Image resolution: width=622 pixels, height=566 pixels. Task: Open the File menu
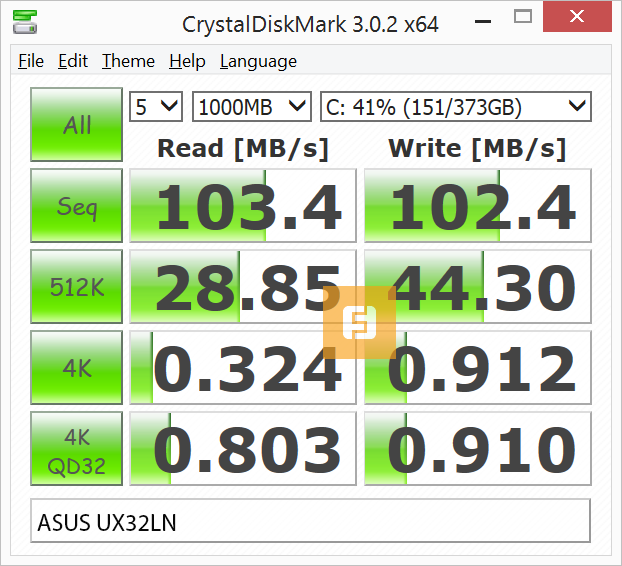click(x=31, y=61)
